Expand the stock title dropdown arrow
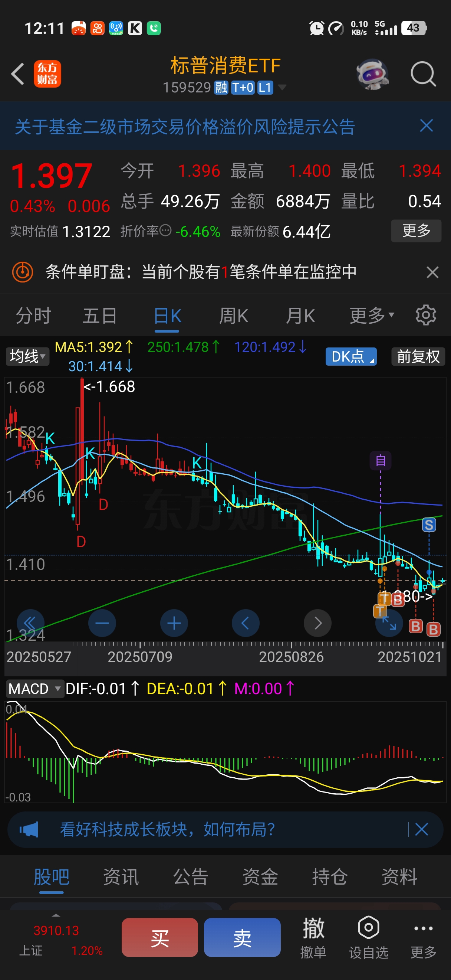451x980 pixels. pos(282,88)
